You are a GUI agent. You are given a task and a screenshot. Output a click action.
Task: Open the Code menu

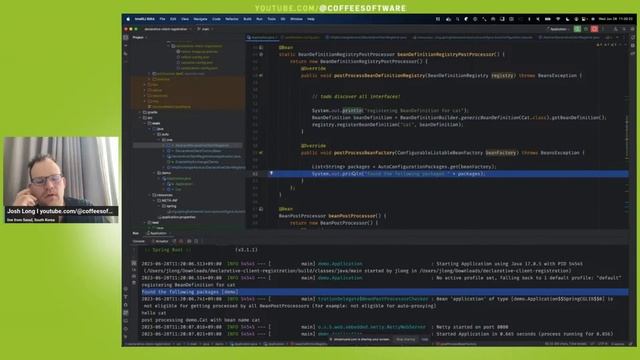click(216, 19)
